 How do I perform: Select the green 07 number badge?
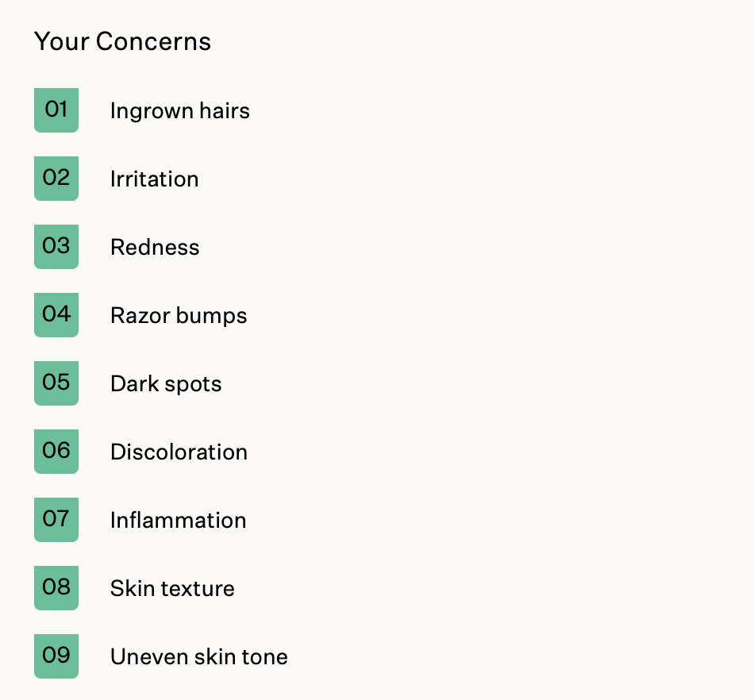point(56,519)
